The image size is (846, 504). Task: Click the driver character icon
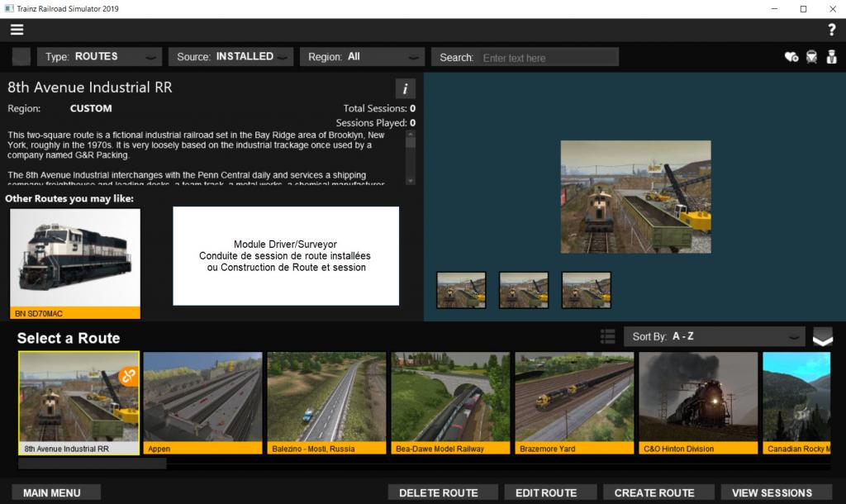click(x=831, y=57)
